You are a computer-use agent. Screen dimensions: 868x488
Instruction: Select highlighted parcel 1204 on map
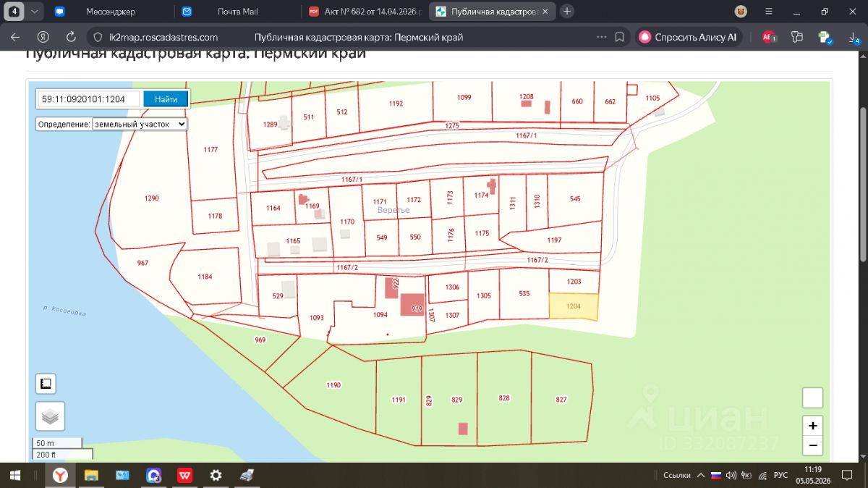tap(574, 306)
